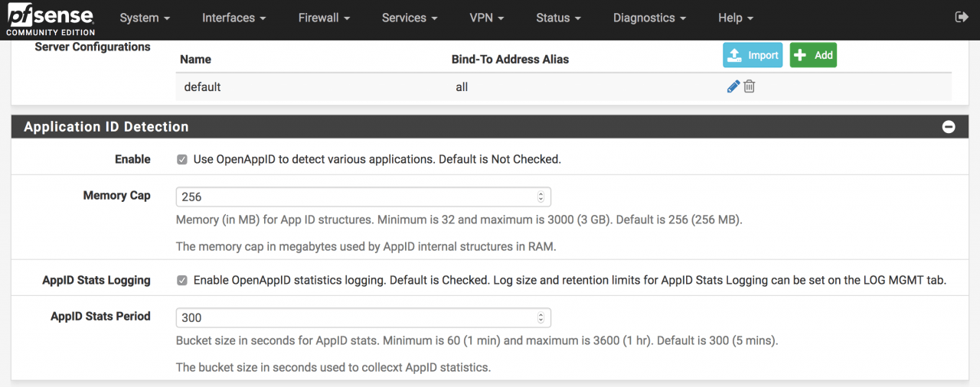Open the VPN menu

[487, 18]
